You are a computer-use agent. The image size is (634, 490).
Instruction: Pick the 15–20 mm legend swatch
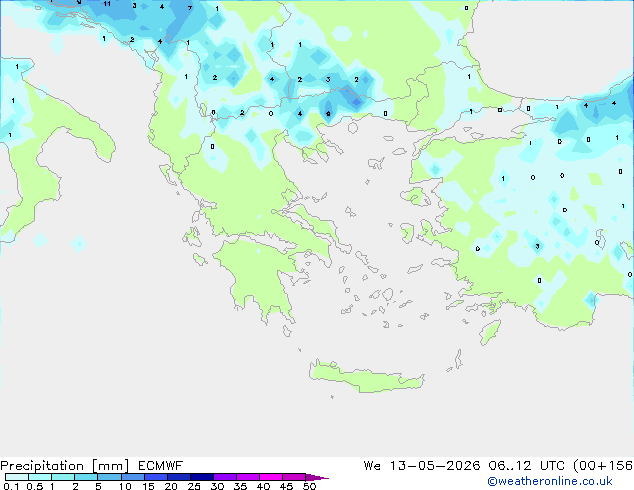(156, 477)
